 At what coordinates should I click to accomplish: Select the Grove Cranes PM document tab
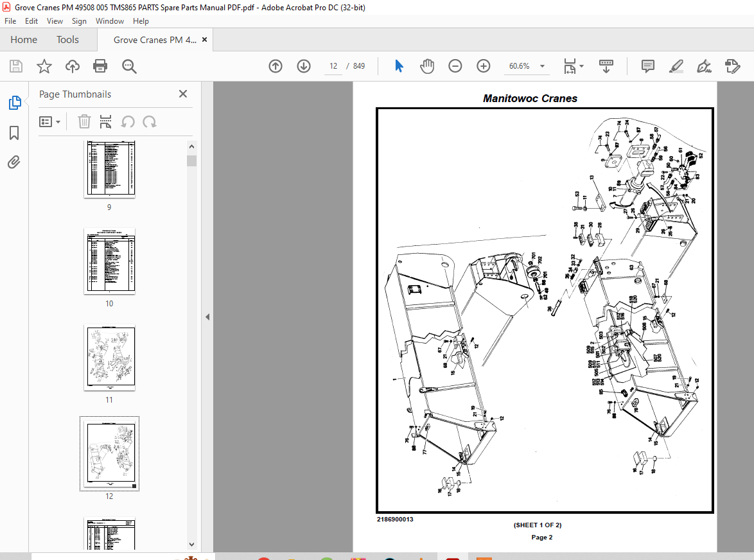[155, 40]
